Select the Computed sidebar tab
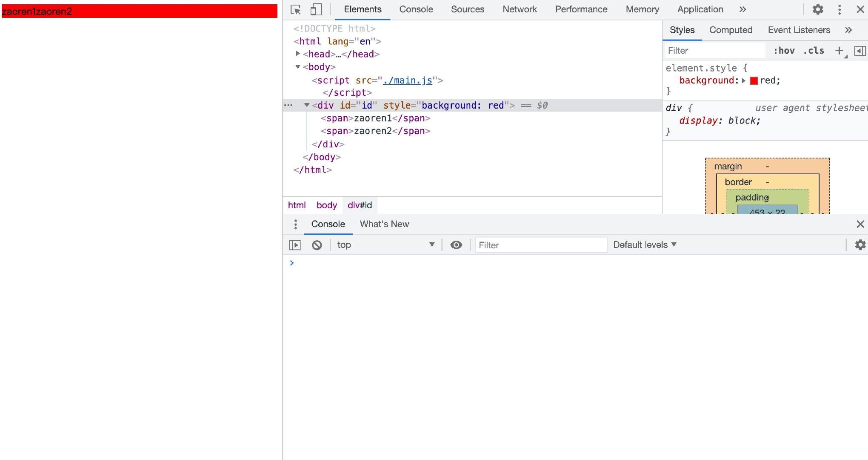 (731, 30)
